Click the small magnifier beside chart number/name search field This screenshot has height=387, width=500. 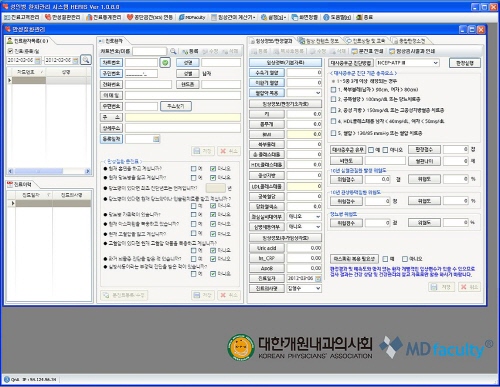(x=173, y=51)
